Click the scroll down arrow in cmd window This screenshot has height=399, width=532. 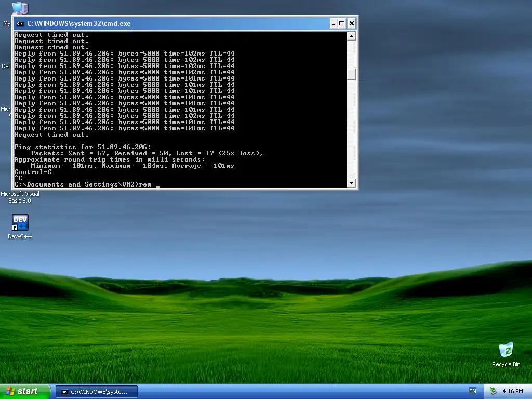tap(352, 183)
